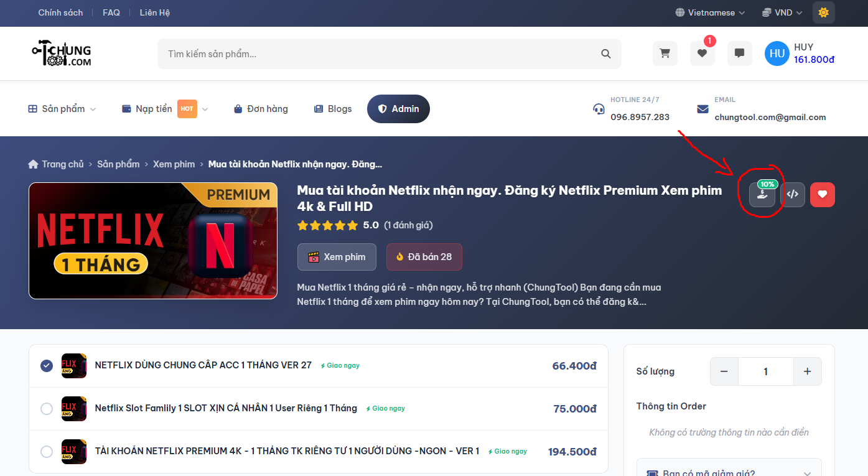The height and width of the screenshot is (476, 868).
Task: Open the chat messages icon
Action: (x=739, y=54)
